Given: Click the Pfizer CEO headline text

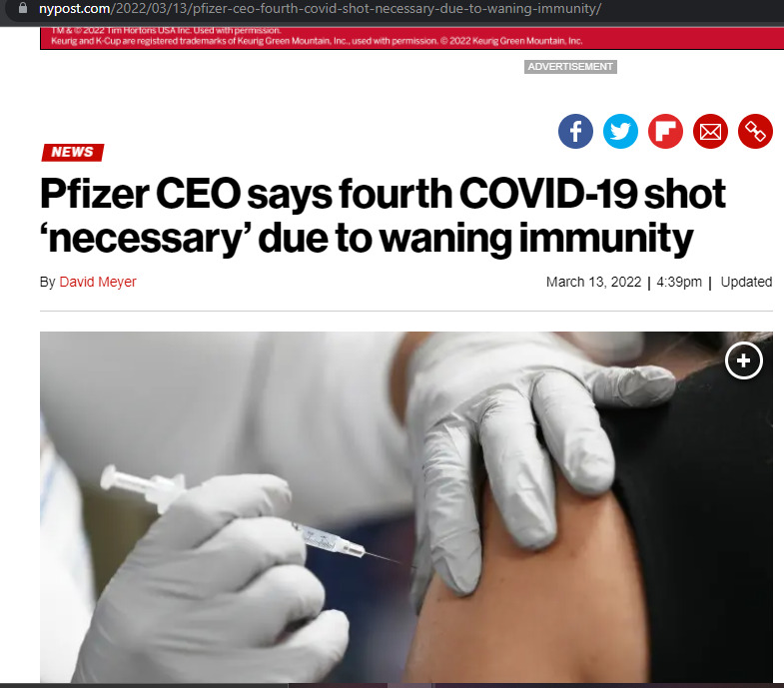Looking at the screenshot, I should [383, 216].
